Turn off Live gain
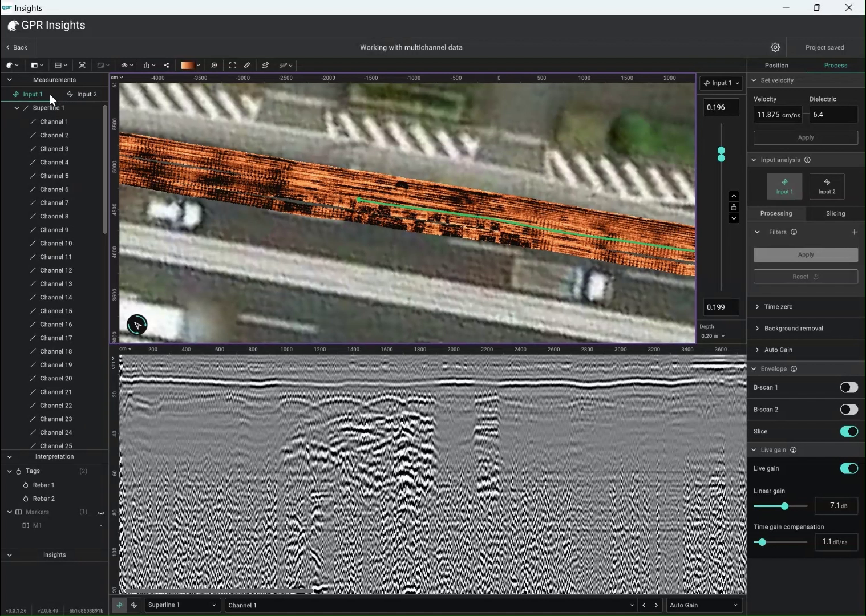The image size is (866, 616). (x=849, y=468)
